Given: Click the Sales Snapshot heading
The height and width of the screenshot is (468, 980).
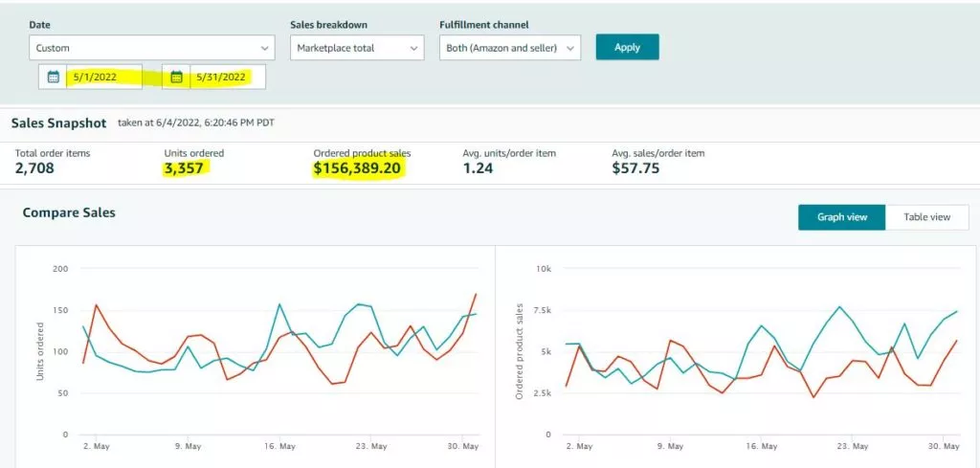Looking at the screenshot, I should point(58,123).
